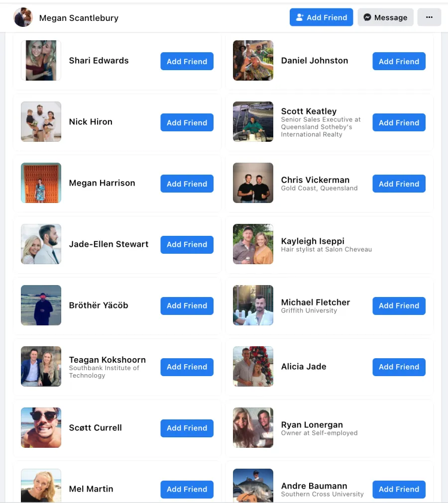This screenshot has width=448, height=503.
Task: Add Teagan Kokshoorn as a friend
Action: [x=187, y=367]
